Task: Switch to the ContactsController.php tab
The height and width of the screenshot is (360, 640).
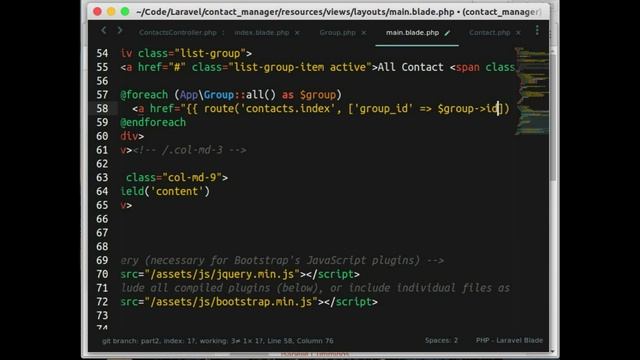Action: (178, 33)
